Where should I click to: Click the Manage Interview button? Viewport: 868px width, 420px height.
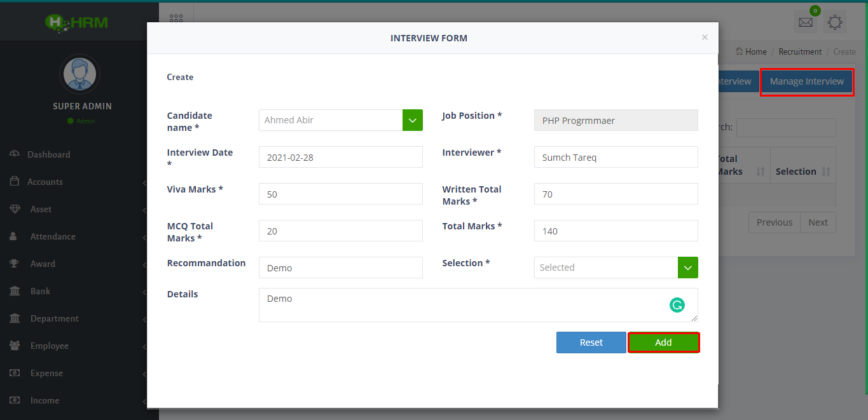click(x=806, y=82)
